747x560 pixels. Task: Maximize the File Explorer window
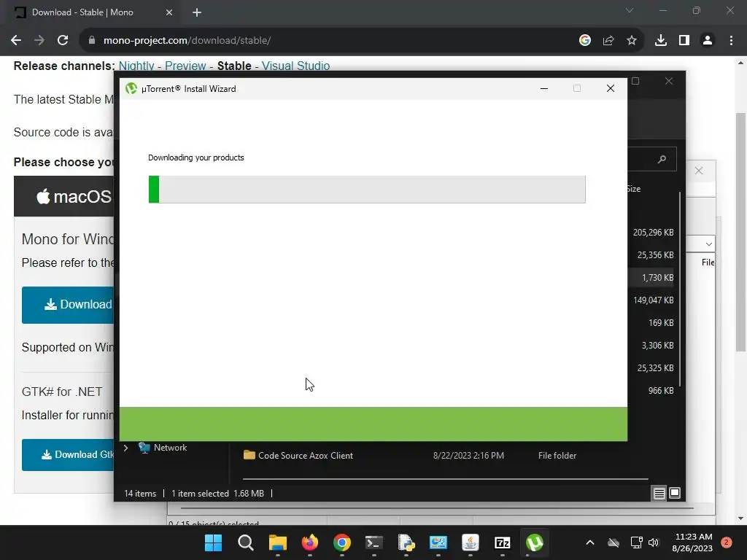coord(635,81)
